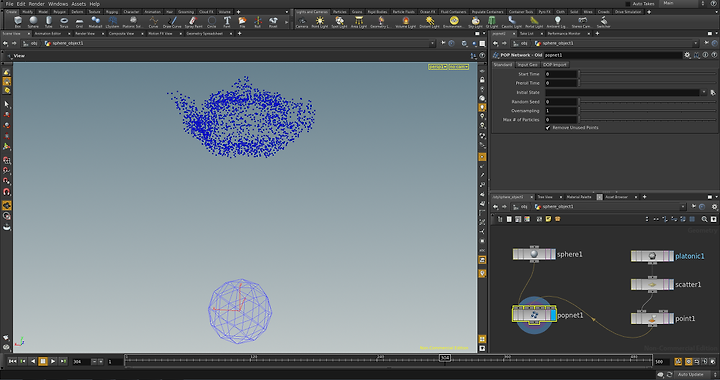Add a Camera from the shelf
720x380 pixels.
pos(302,22)
